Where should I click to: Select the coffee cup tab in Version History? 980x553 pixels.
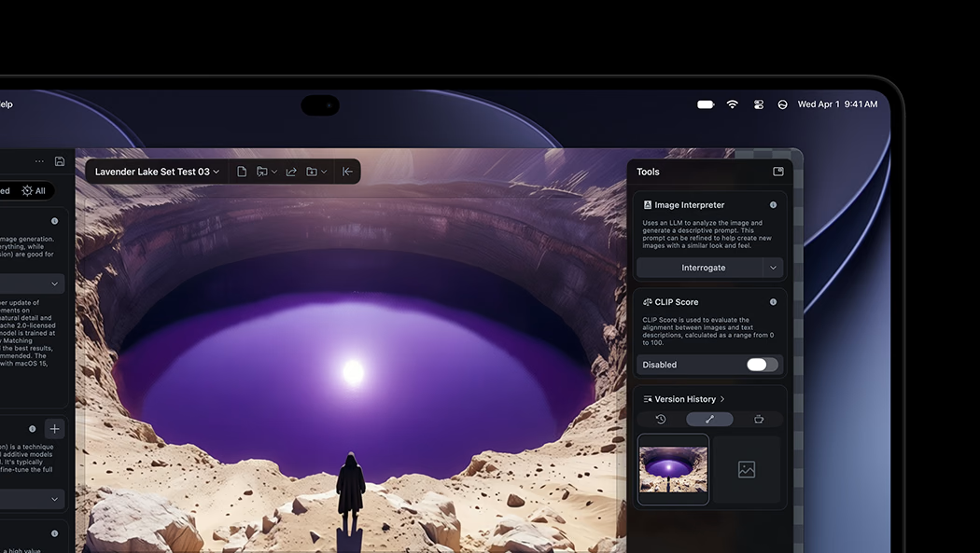(759, 420)
